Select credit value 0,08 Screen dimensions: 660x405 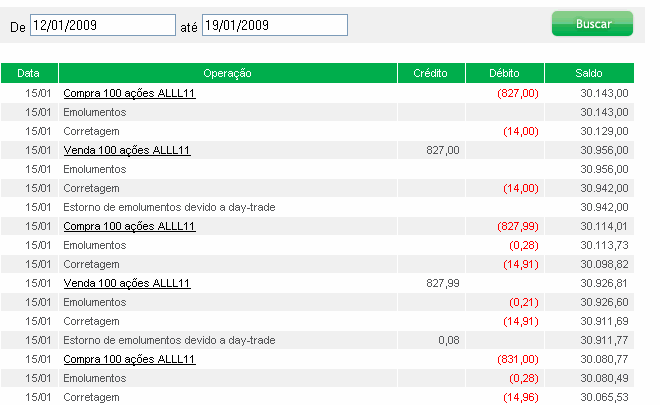[449, 340]
